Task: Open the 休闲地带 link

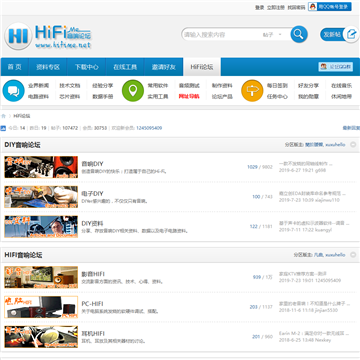Action: (341, 96)
